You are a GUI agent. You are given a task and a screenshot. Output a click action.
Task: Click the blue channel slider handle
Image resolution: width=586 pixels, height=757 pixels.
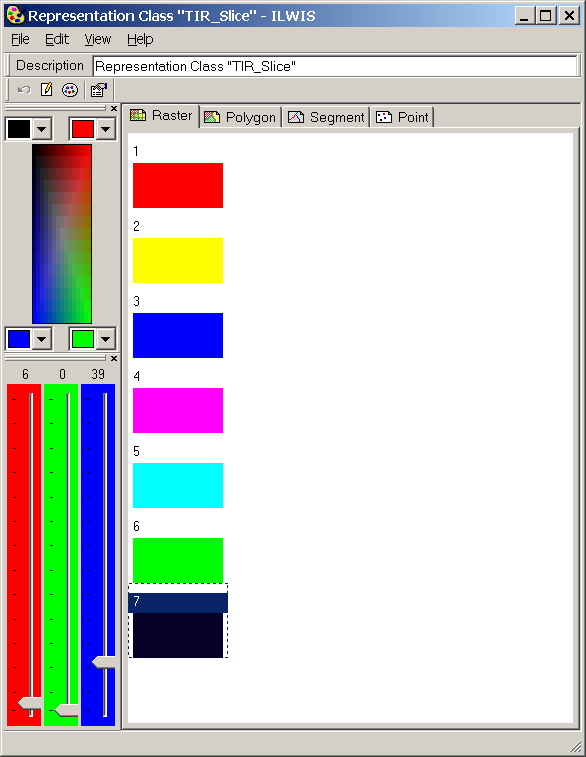pyautogui.click(x=103, y=662)
